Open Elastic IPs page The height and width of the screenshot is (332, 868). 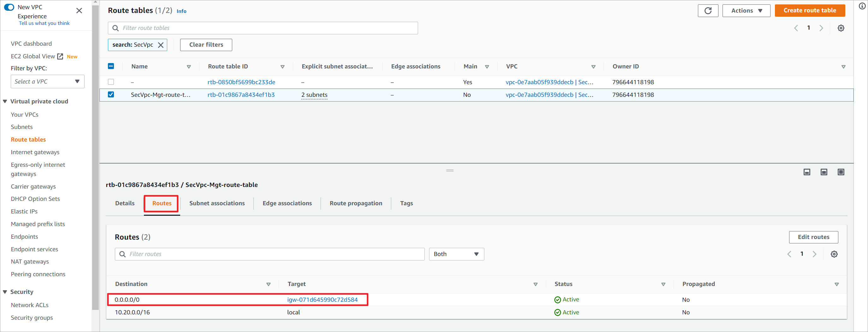[x=24, y=212]
